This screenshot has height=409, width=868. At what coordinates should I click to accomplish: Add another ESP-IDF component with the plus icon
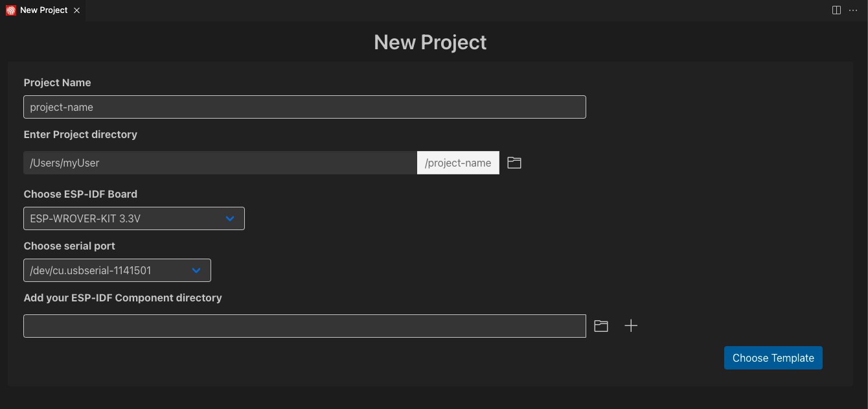tap(631, 325)
